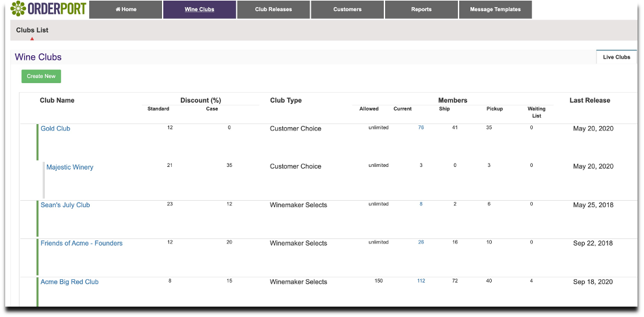The width and height of the screenshot is (644, 317).
Task: Click Gold Club last release May 20, 2020
Action: (593, 129)
